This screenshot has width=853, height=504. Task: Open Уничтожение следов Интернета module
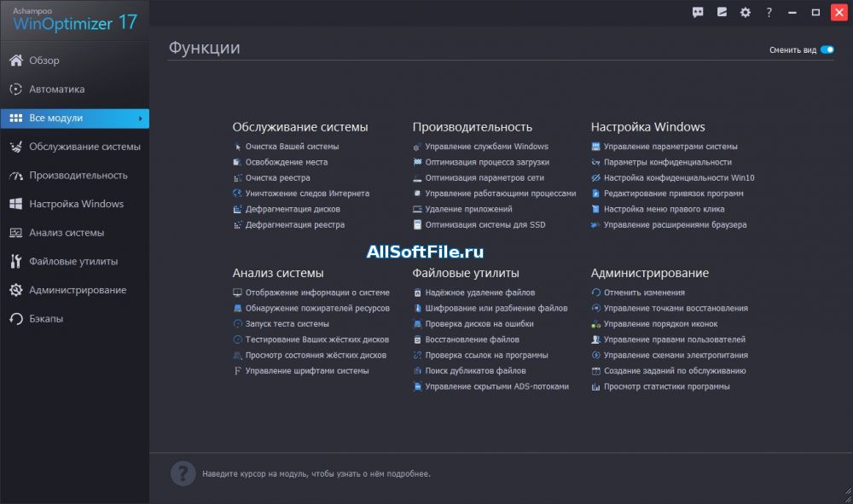coord(307,194)
